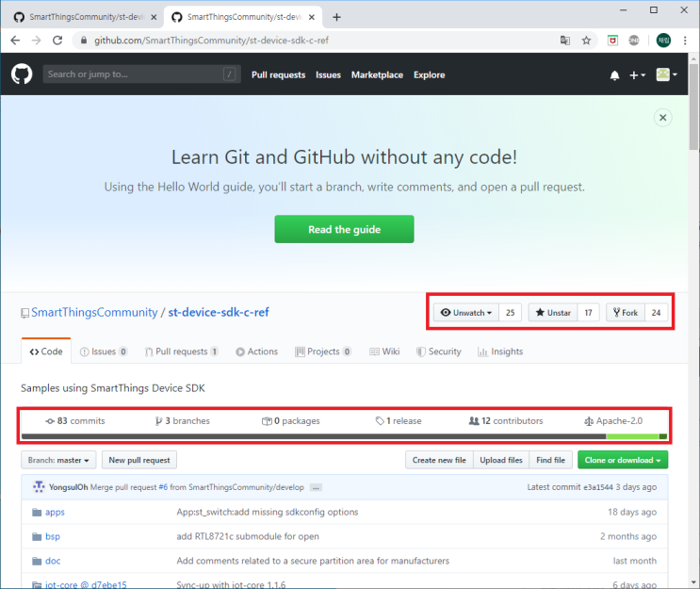Click the browser reload icon

pyautogui.click(x=57, y=41)
